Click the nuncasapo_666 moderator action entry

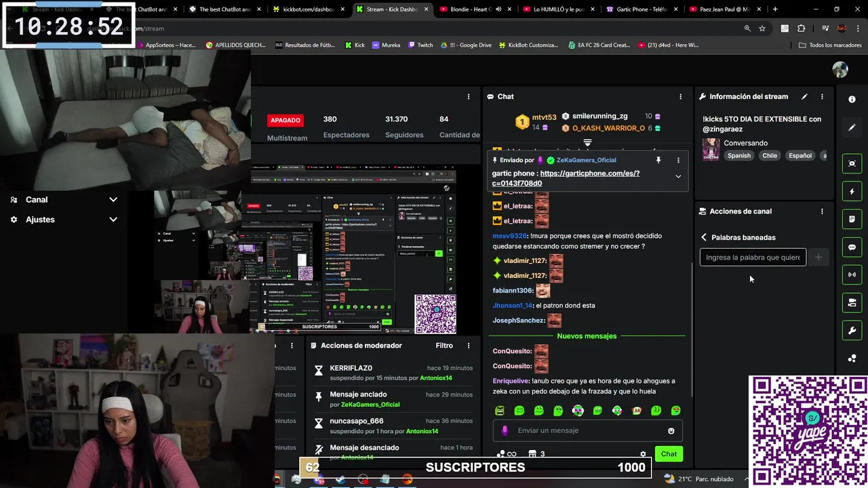(393, 426)
